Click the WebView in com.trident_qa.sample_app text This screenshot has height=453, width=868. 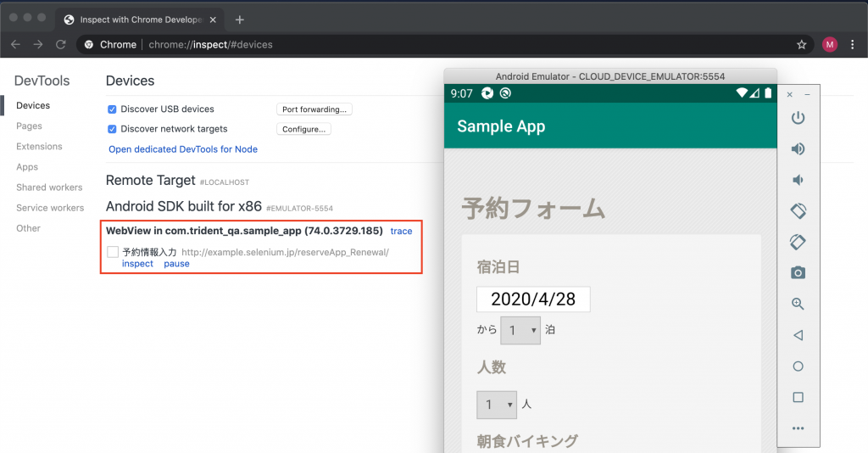[x=244, y=231]
